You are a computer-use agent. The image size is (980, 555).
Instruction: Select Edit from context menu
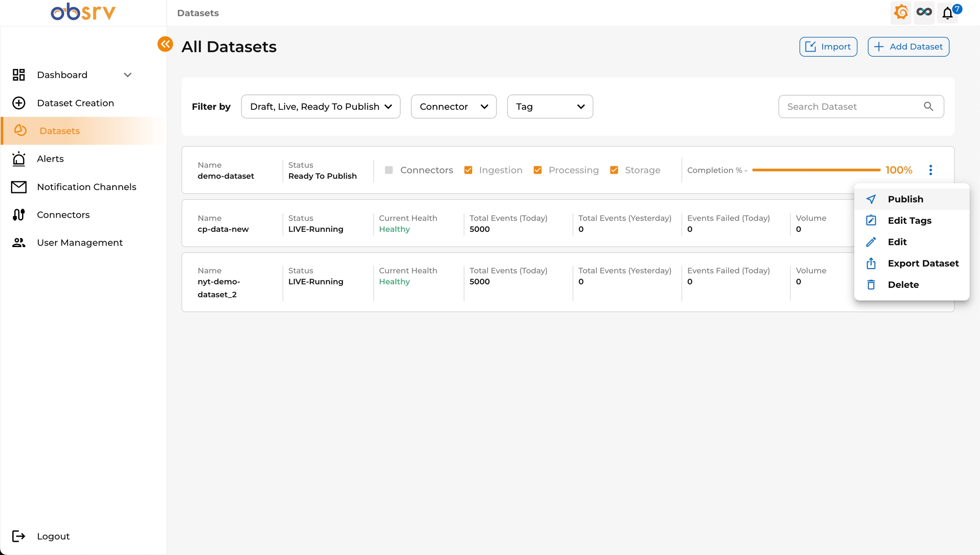point(912,242)
